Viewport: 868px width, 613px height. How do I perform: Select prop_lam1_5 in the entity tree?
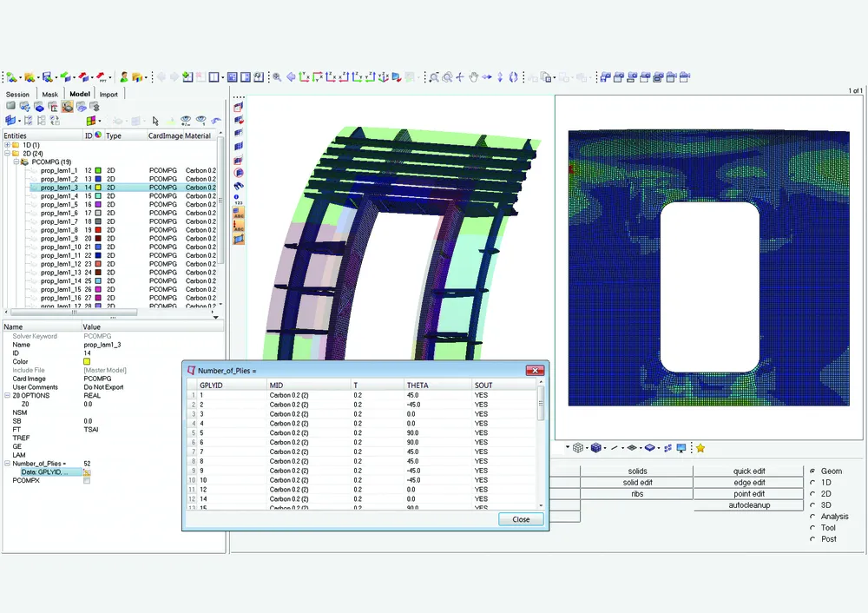tap(59, 204)
